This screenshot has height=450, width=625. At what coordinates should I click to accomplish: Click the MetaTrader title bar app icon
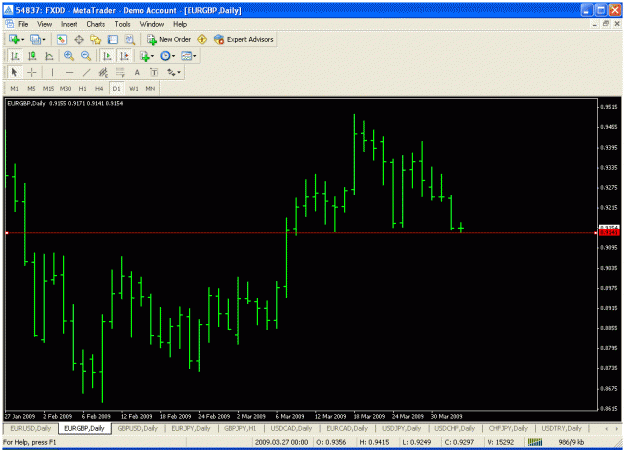[x=8, y=10]
